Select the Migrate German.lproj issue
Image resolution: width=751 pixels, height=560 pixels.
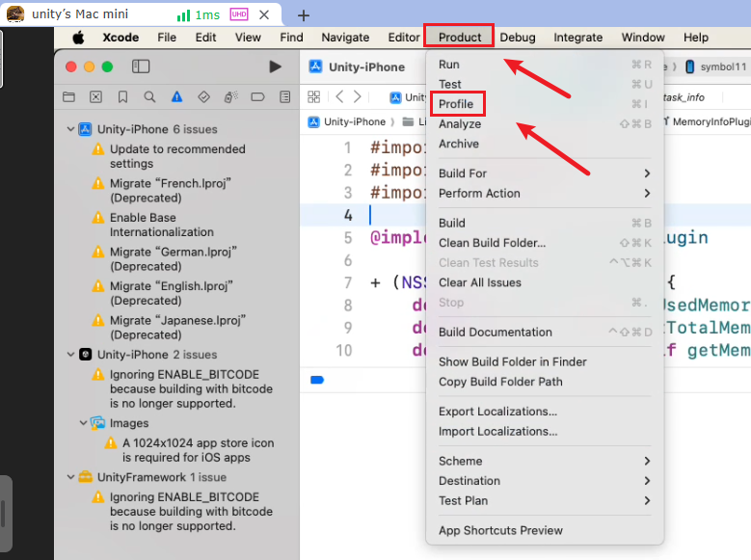click(173, 259)
